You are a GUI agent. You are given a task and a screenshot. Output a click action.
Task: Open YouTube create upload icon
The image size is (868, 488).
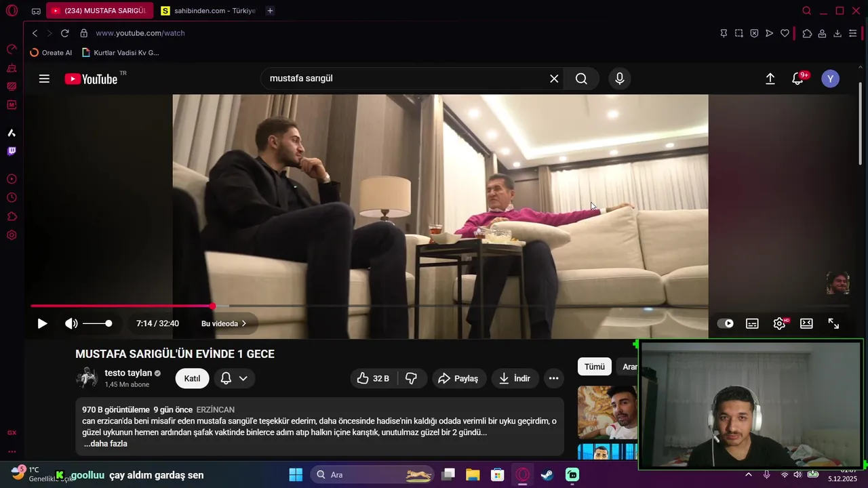point(770,79)
